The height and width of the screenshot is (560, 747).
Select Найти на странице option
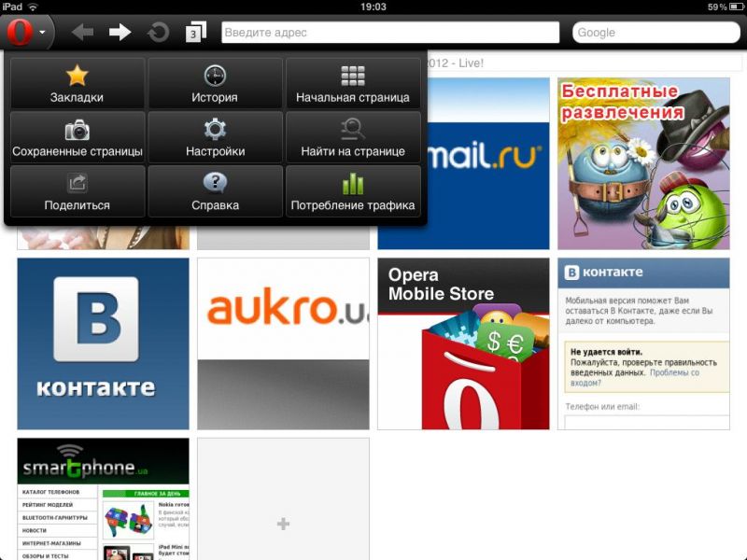(x=352, y=137)
